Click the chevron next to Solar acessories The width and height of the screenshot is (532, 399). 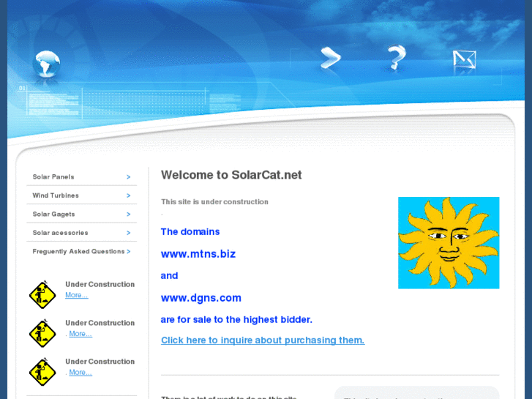[x=129, y=233]
